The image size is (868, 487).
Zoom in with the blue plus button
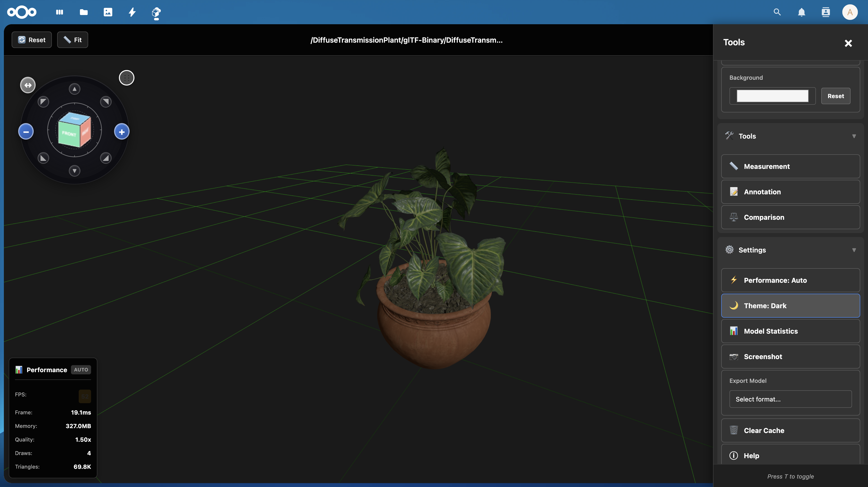[122, 132]
